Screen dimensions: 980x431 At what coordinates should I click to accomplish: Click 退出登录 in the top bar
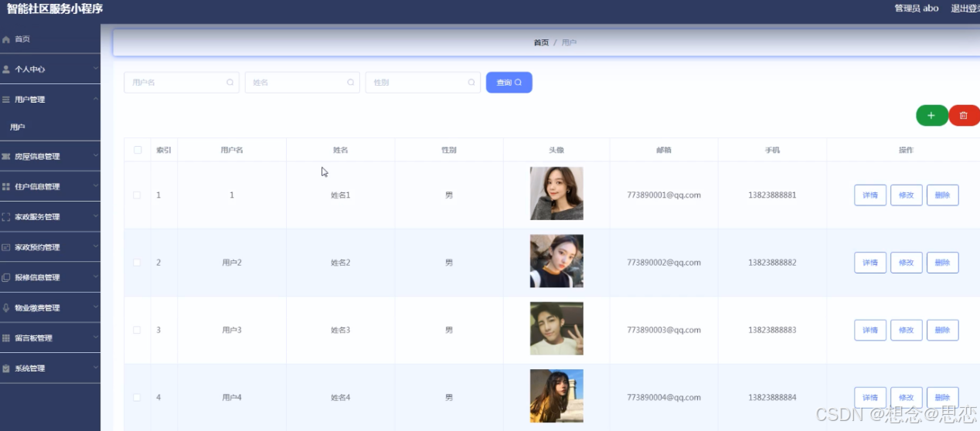point(965,8)
